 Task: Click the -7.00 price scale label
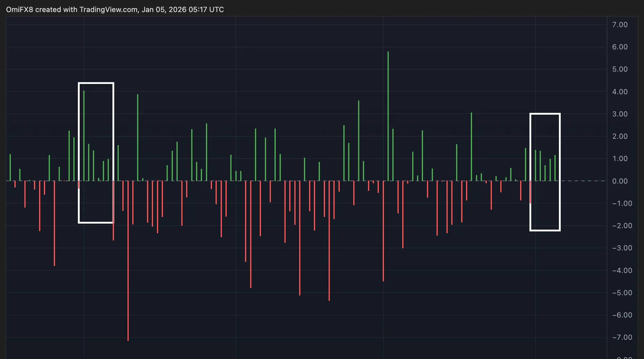tap(622, 337)
